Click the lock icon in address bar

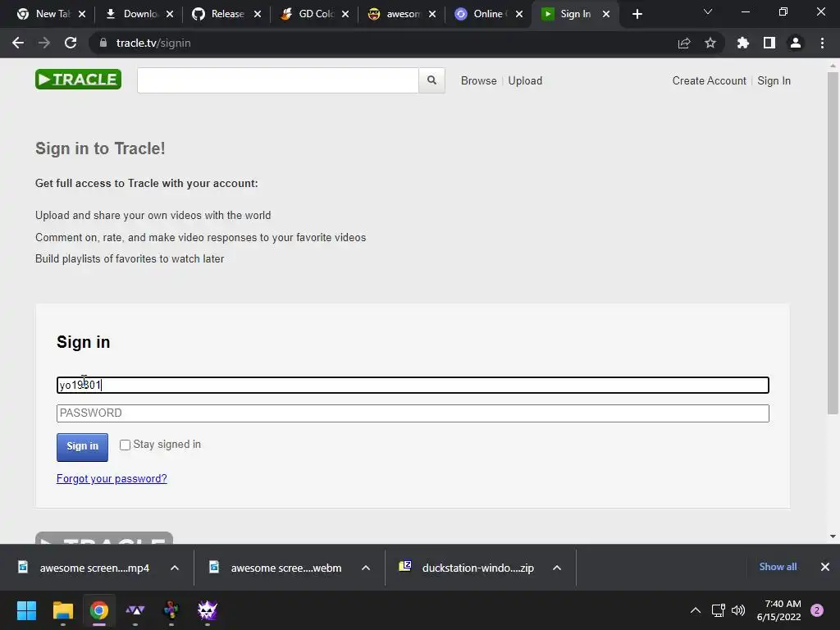point(103,43)
